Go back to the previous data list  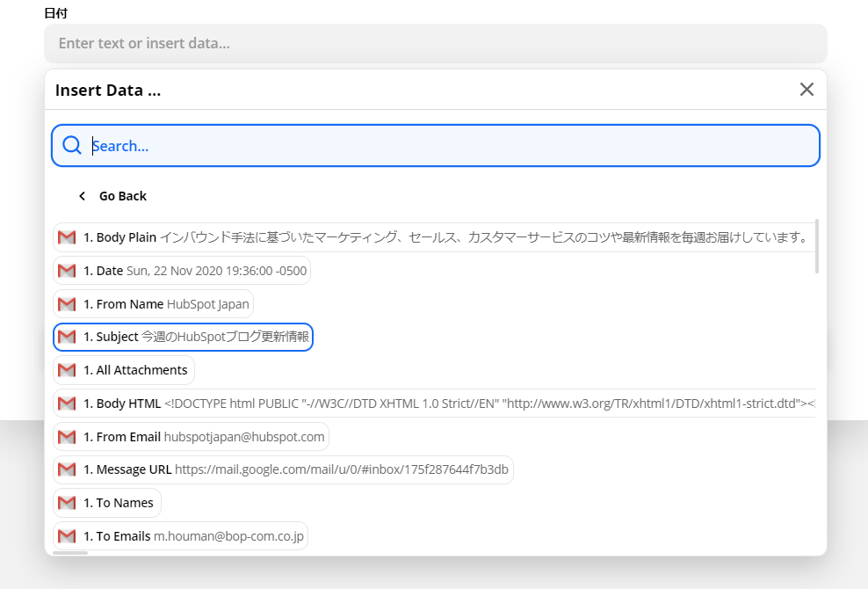coord(122,196)
